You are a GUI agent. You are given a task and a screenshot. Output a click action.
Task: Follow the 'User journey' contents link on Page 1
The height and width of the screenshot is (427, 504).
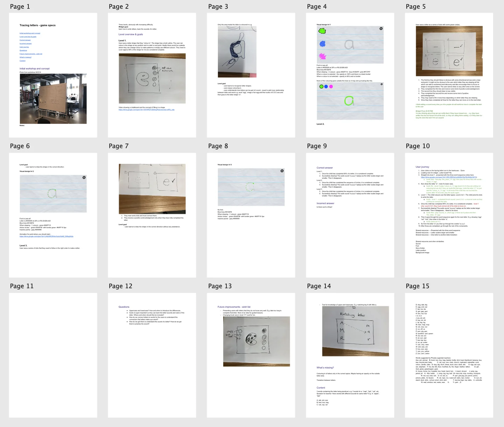tap(24, 47)
